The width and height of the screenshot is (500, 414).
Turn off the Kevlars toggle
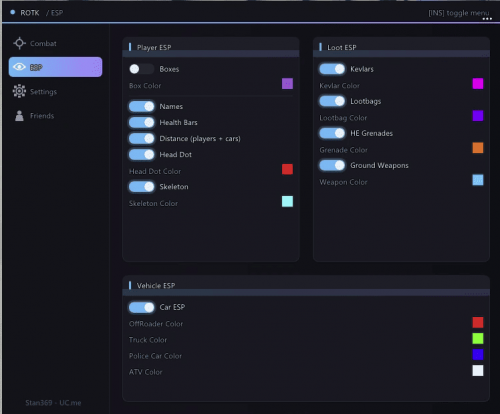pos(332,69)
